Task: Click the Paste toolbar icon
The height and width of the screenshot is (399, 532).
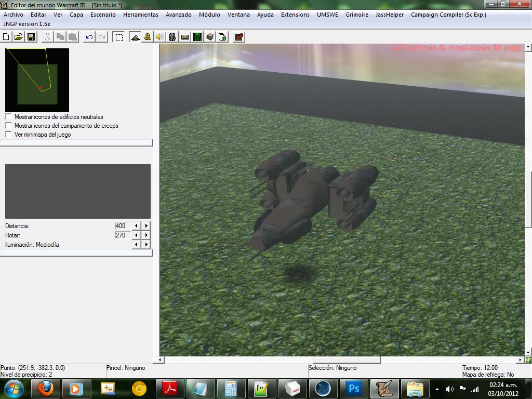Action: click(73, 37)
